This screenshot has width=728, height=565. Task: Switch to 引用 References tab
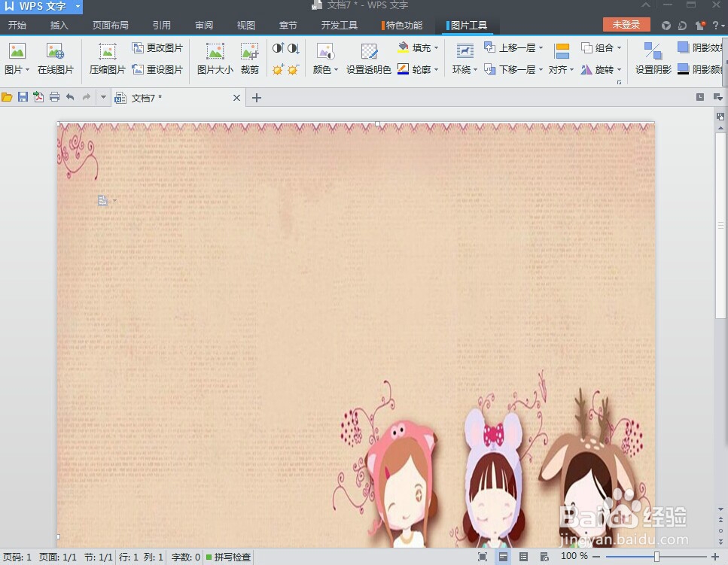click(162, 25)
